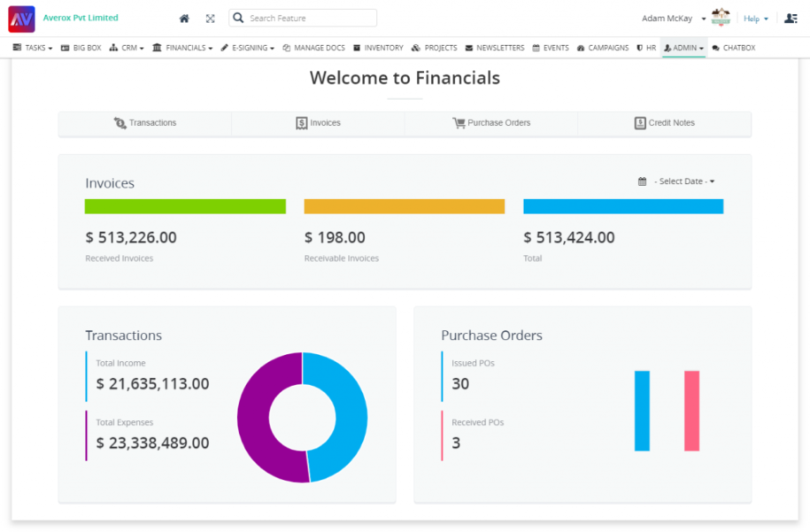810x532 pixels.
Task: Open the calendar icon in Invoices panel
Action: click(x=641, y=181)
